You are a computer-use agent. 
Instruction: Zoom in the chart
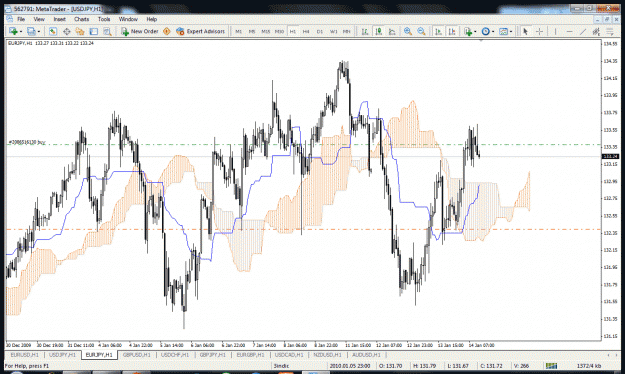tap(407, 31)
